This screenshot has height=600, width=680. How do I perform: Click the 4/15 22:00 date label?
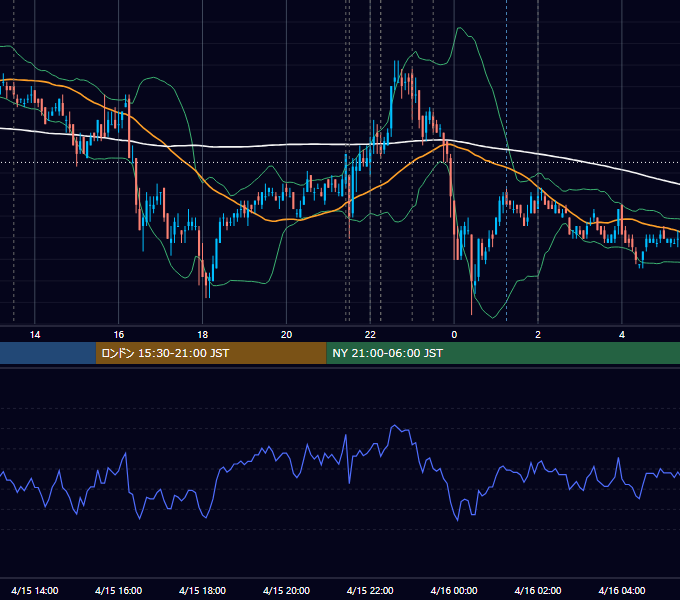click(x=370, y=590)
